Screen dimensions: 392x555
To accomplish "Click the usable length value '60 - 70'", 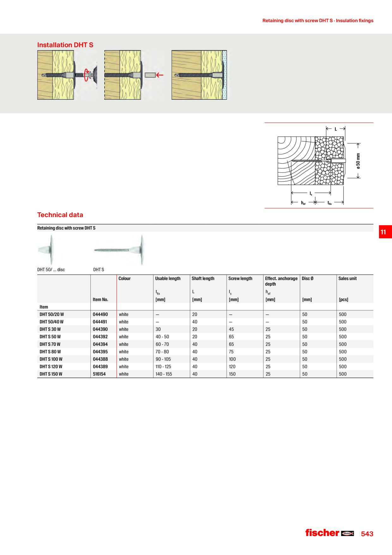I will (x=162, y=344).
